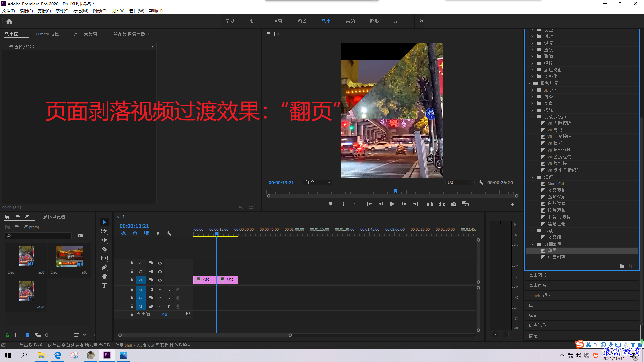Step forward one frame
The height and width of the screenshot is (362, 644).
tap(404, 204)
